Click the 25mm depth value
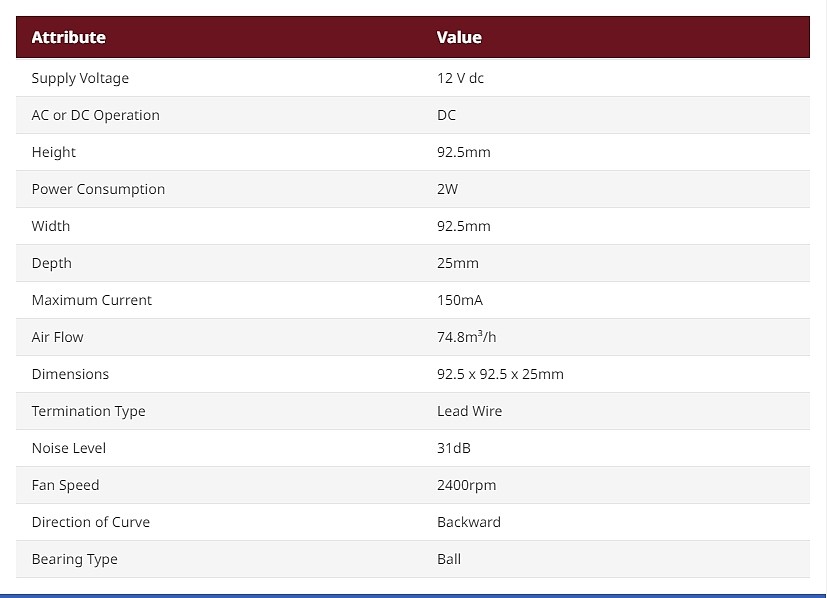The height and width of the screenshot is (598, 827). [458, 263]
